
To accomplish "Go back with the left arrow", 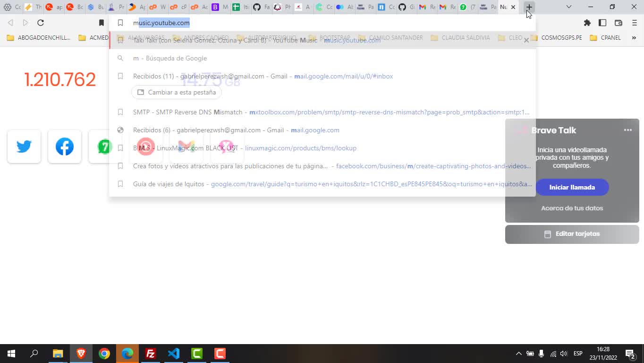I will click(x=10, y=23).
